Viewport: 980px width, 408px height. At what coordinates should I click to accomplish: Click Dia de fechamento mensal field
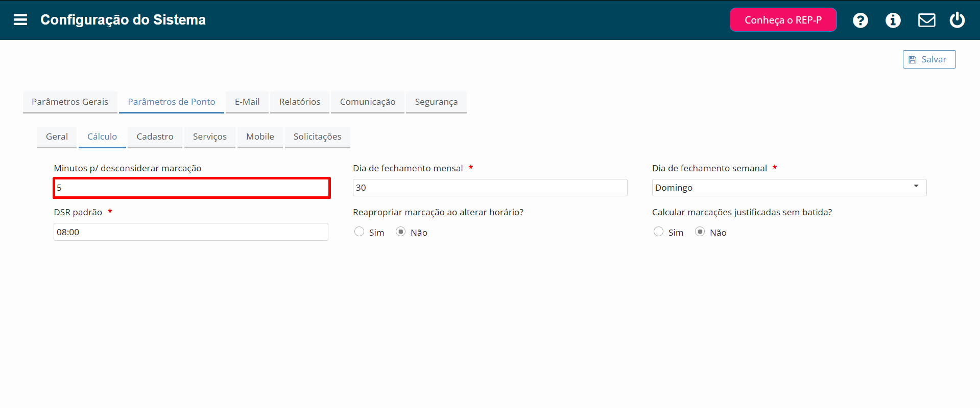(490, 188)
